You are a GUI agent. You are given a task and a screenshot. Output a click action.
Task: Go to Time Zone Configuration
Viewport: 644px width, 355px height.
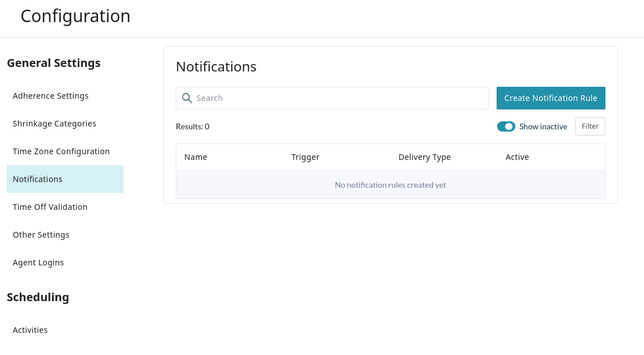pyautogui.click(x=61, y=151)
